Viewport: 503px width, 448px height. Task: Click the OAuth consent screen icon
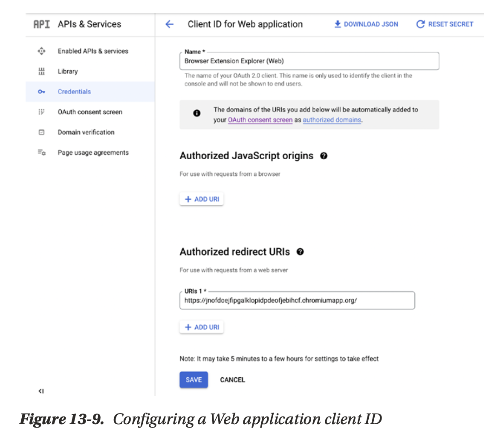pos(41,112)
